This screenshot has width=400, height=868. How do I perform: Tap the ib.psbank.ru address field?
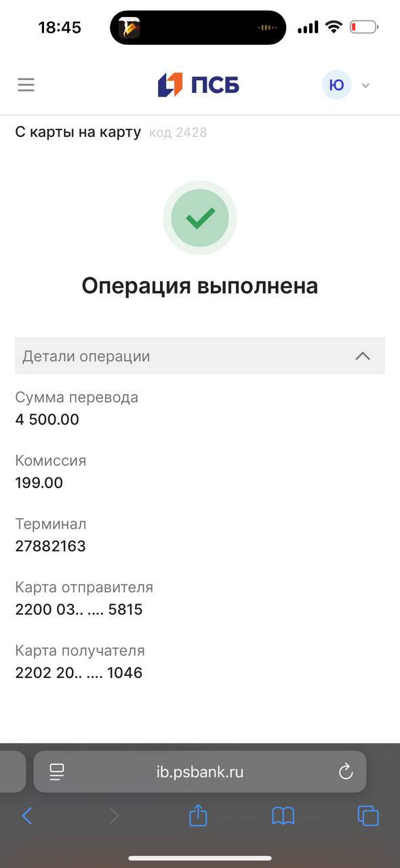[200, 772]
